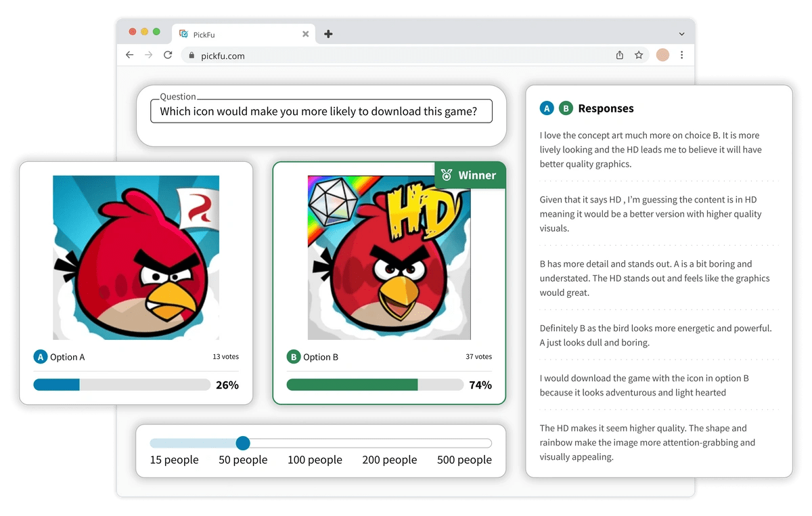Click the green Option B badge icon
Image resolution: width=812 pixels, height=516 pixels.
click(294, 357)
